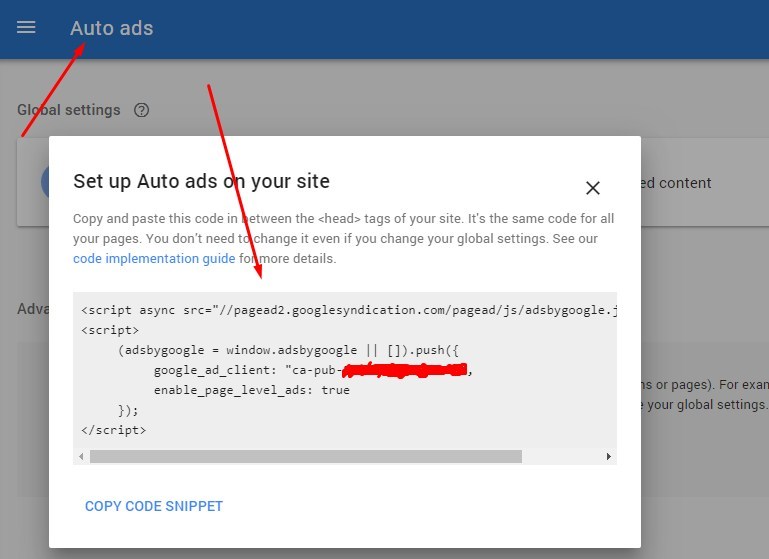This screenshot has height=559, width=769.
Task: Click the 'enable_page_level_ads: true' line
Action: pos(252,390)
